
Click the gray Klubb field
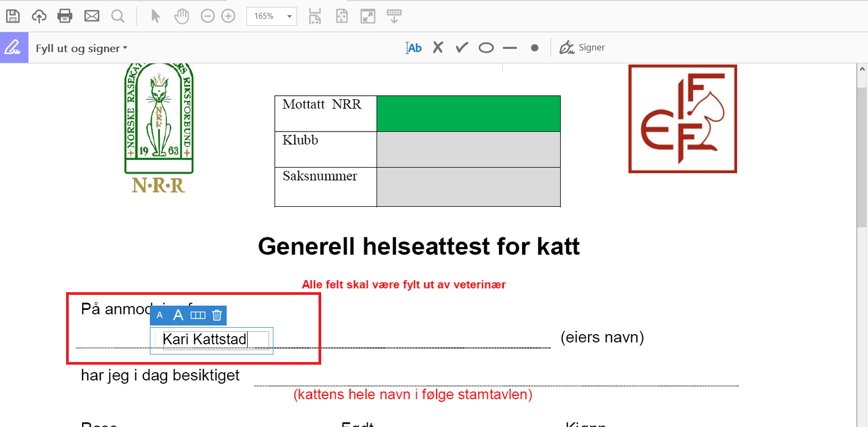[468, 149]
